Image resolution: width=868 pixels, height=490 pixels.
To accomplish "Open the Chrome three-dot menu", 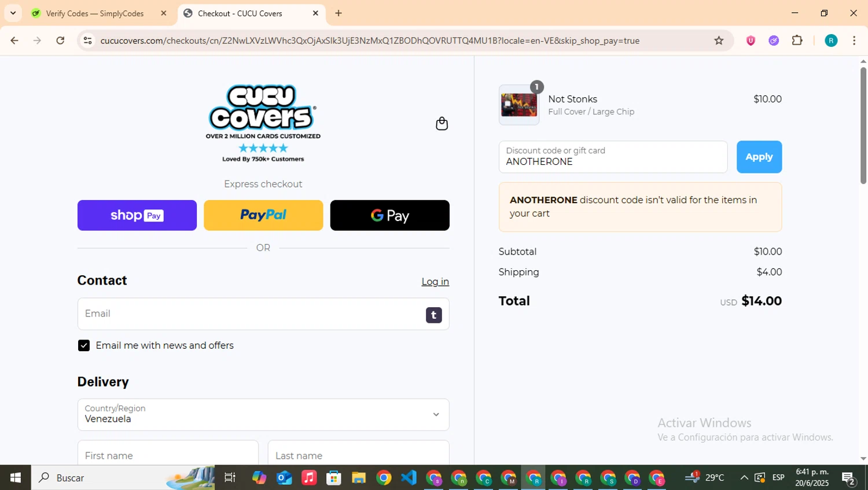I will (x=854, y=40).
